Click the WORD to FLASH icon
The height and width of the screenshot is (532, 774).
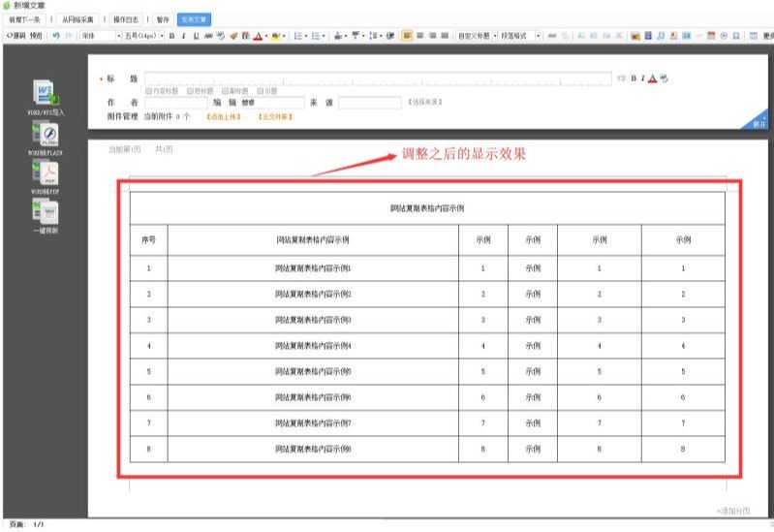(46, 135)
